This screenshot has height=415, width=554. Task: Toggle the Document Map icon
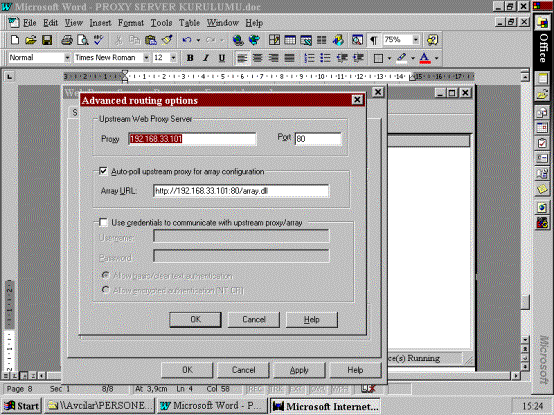tap(357, 40)
